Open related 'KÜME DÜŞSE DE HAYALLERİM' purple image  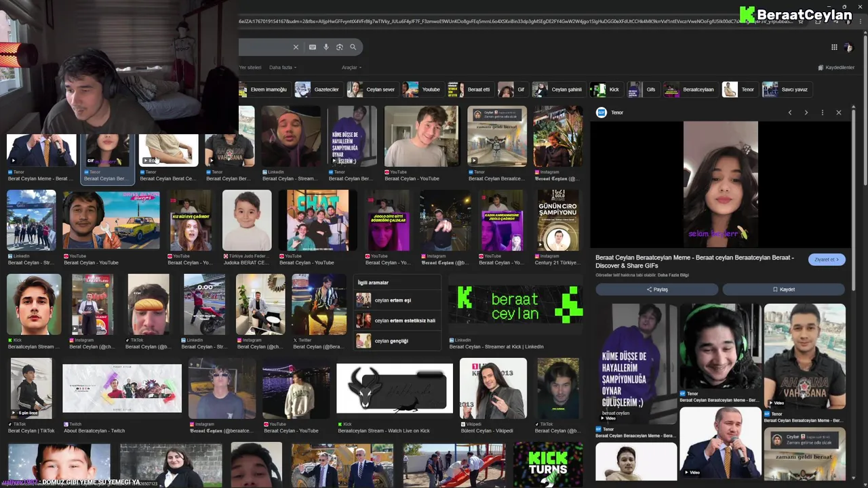(636, 363)
